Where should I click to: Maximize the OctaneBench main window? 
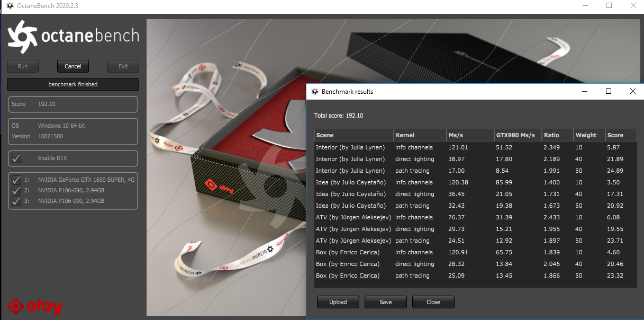[609, 5]
